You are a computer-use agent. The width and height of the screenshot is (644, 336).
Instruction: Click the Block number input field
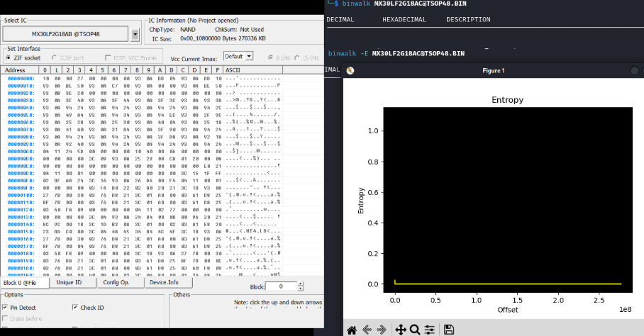click(282, 286)
